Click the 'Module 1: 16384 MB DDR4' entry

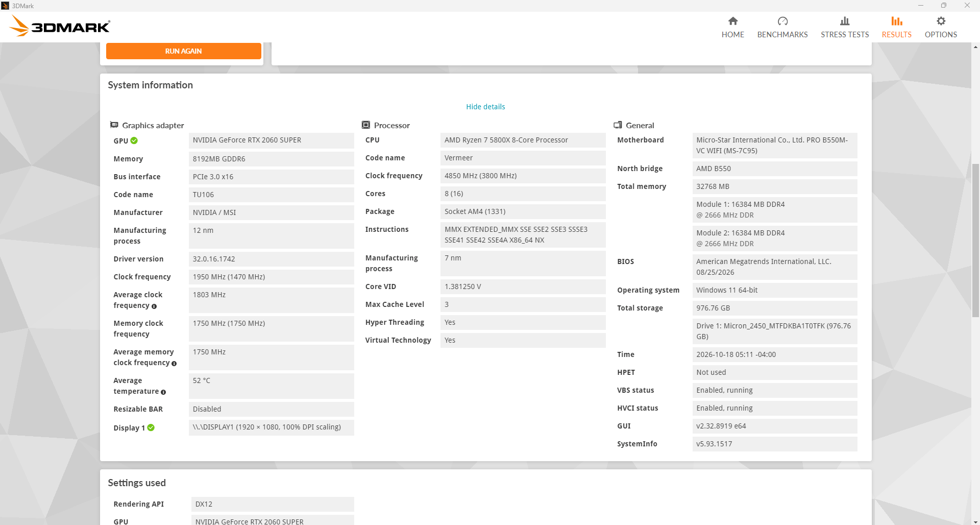[x=775, y=210]
